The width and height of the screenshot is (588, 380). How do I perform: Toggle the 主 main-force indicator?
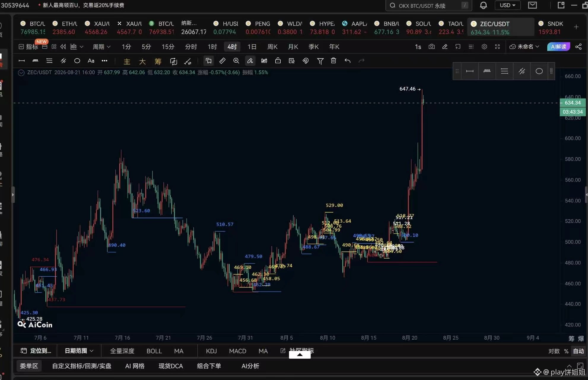[127, 61]
